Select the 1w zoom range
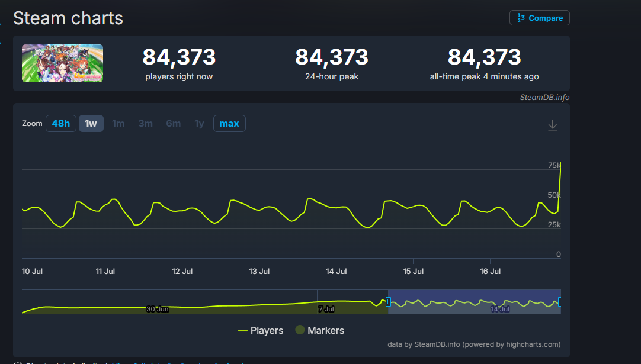Screen dimensions: 641x364 pos(91,123)
